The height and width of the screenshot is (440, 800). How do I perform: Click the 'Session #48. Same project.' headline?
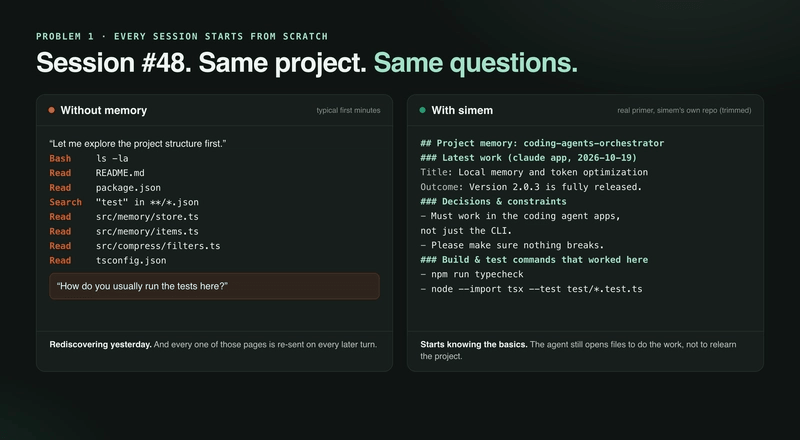tap(202, 63)
